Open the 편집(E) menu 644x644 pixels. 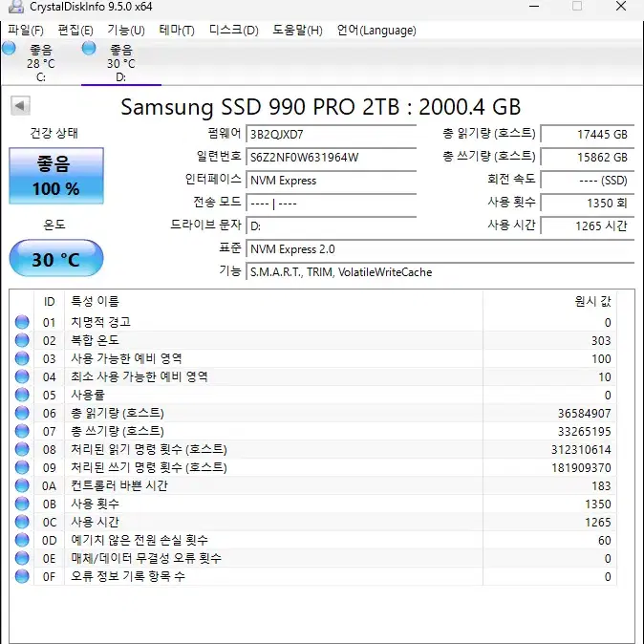tap(75, 30)
